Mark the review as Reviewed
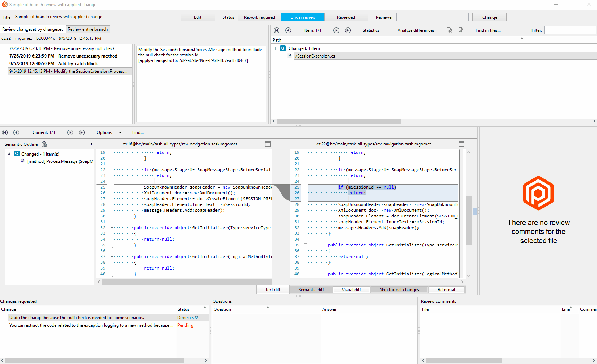Viewport: 597px width, 364px height. pyautogui.click(x=346, y=17)
